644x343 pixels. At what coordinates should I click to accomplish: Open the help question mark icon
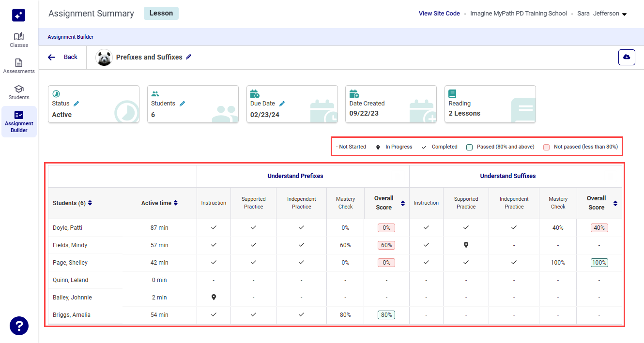tap(19, 326)
